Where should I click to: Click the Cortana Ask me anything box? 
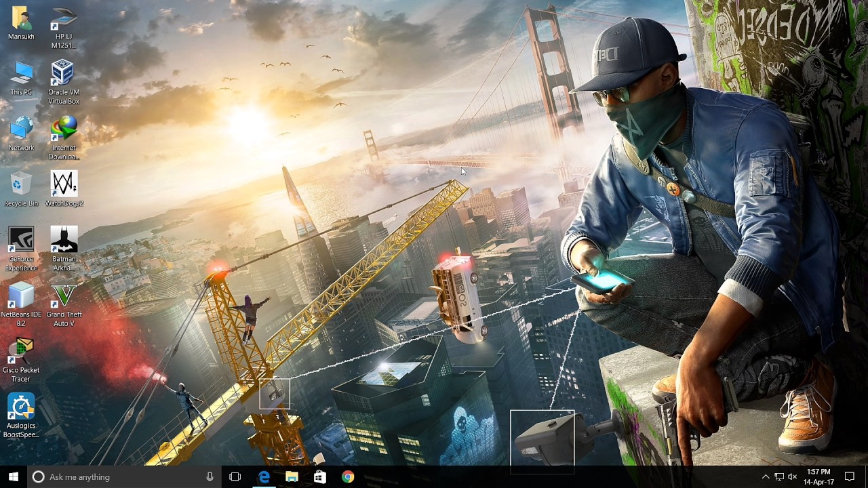123,477
